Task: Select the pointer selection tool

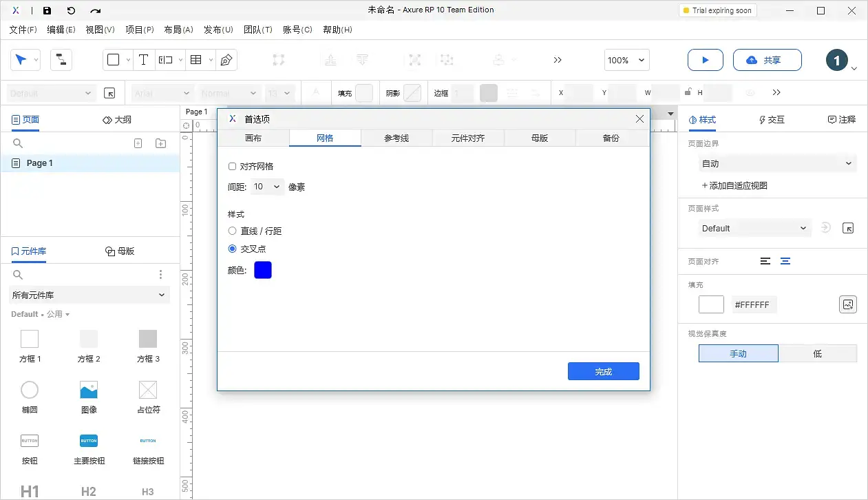Action: (21, 60)
